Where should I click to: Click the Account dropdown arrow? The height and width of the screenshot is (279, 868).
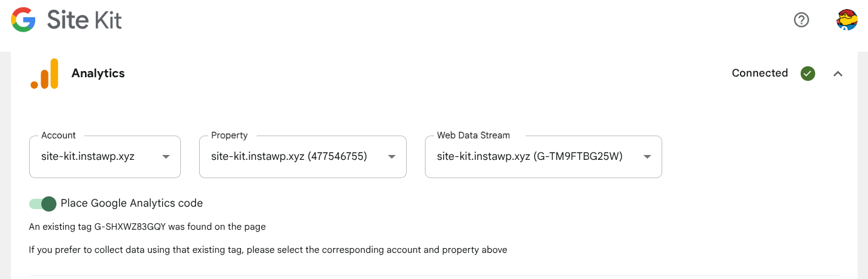[166, 157]
